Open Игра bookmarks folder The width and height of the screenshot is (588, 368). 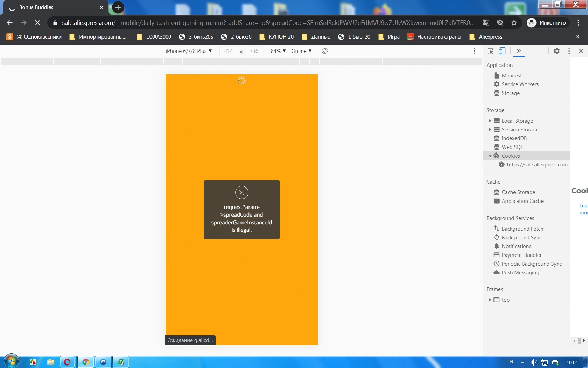click(x=389, y=37)
